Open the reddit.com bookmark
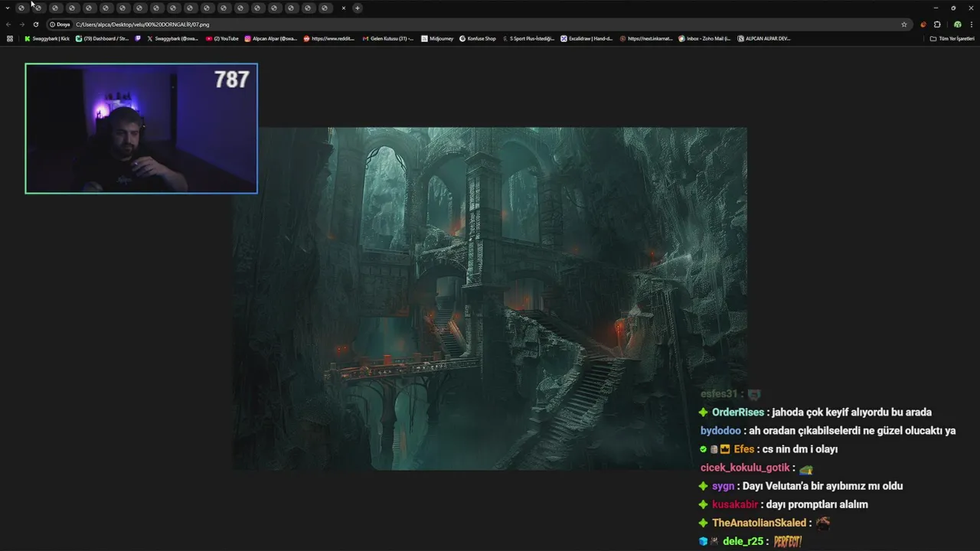 point(329,38)
